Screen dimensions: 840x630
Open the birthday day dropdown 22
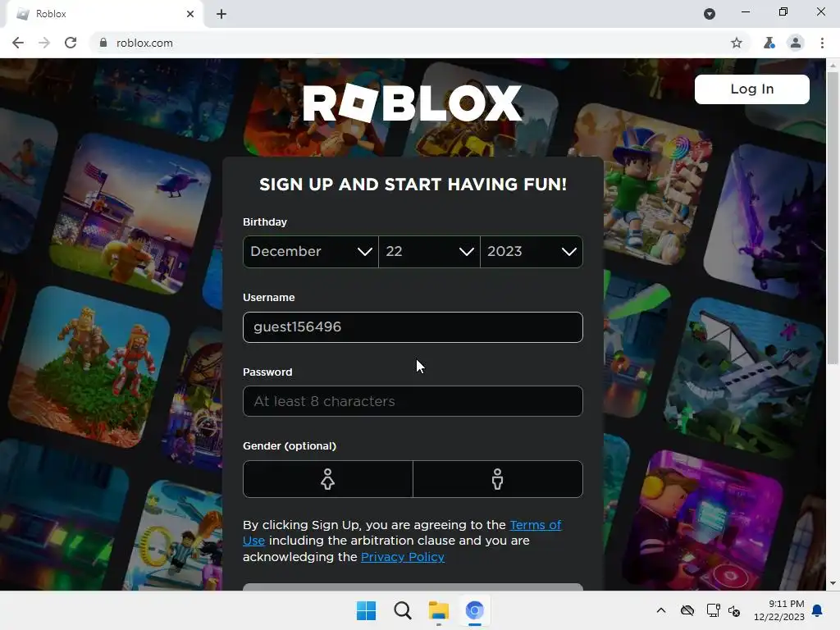coord(429,251)
